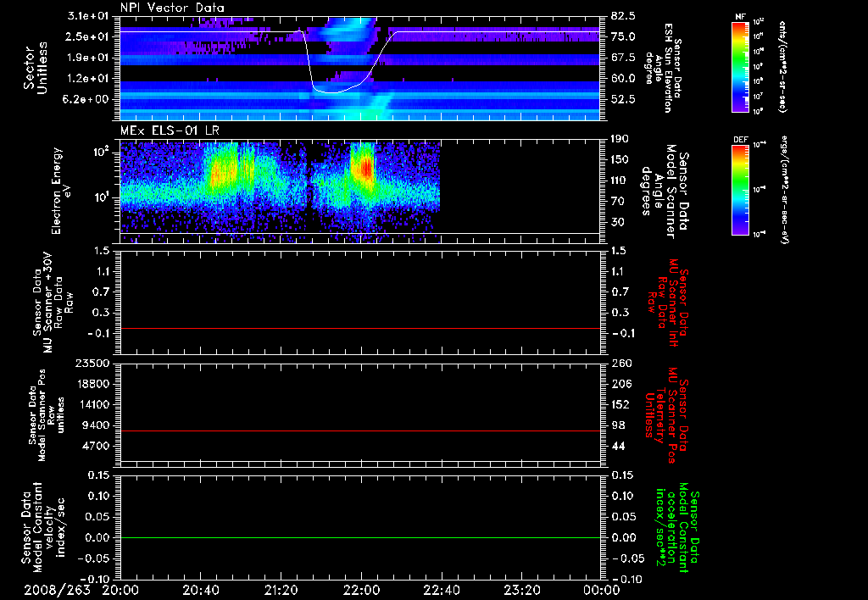Select the "MEx ELS-01 LR" panel title
The height and width of the screenshot is (600, 868).
(169, 131)
